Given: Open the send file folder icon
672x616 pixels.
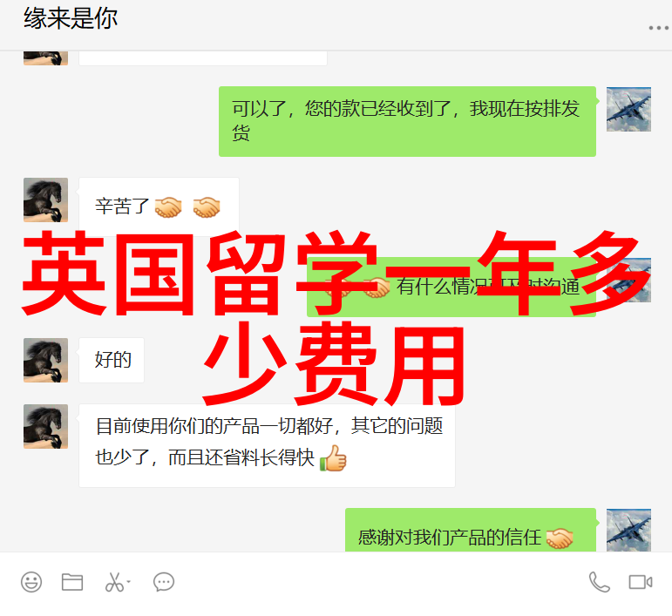Looking at the screenshot, I should (72, 582).
